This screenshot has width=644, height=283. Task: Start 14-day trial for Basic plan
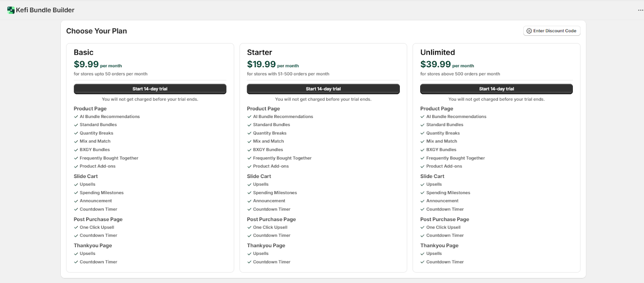150,89
